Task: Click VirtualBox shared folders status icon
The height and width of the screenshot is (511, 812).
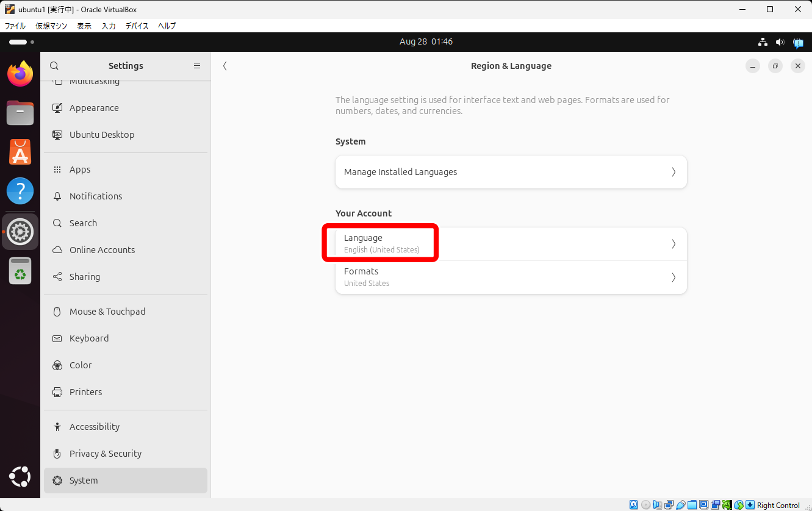Action: (692, 505)
